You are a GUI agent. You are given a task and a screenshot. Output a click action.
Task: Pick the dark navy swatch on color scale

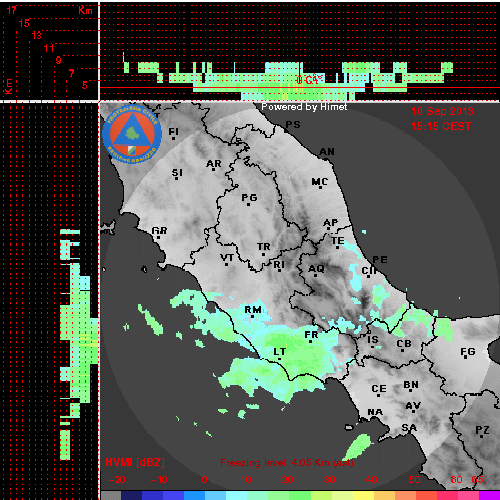131,495
